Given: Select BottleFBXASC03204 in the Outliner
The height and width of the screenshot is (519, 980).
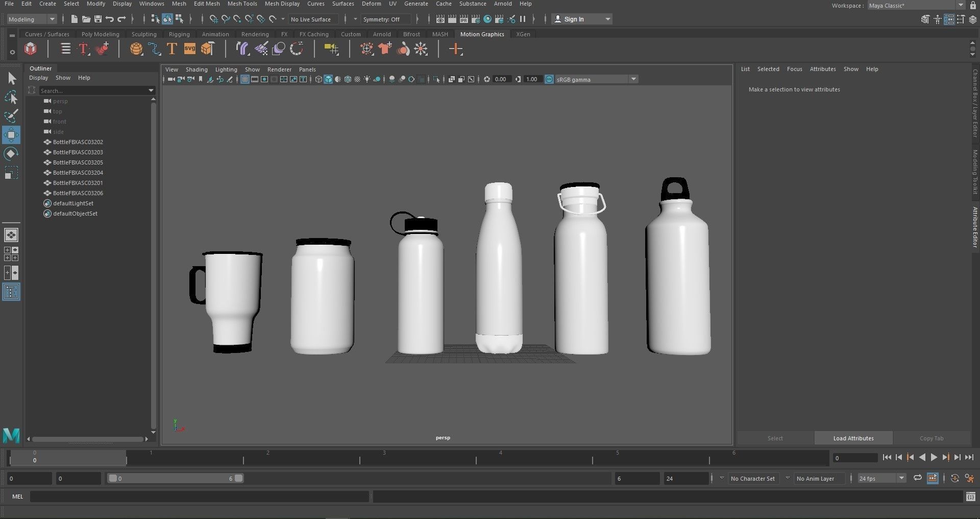Looking at the screenshot, I should (78, 173).
